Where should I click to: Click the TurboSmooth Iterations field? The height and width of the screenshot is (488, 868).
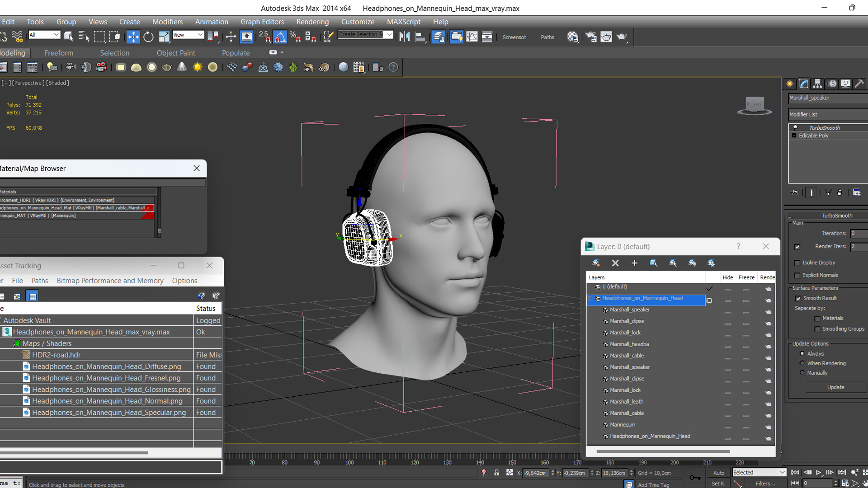(x=859, y=234)
